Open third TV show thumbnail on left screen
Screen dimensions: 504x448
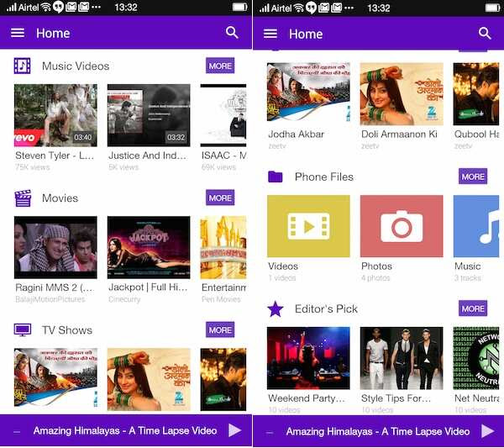point(223,380)
